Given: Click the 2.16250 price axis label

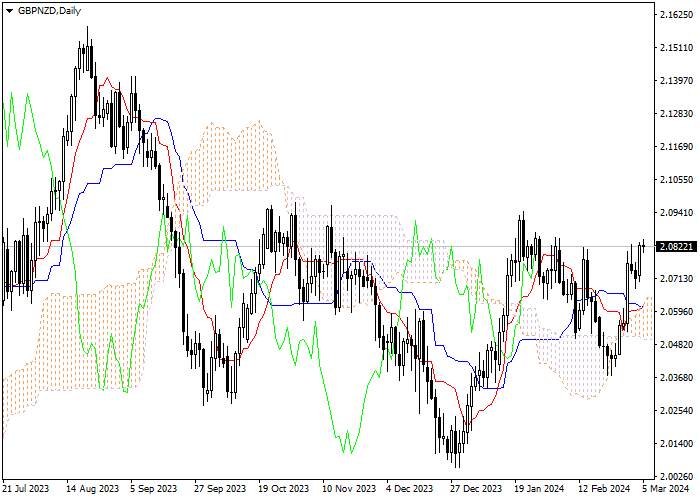Looking at the screenshot, I should click(x=677, y=15).
